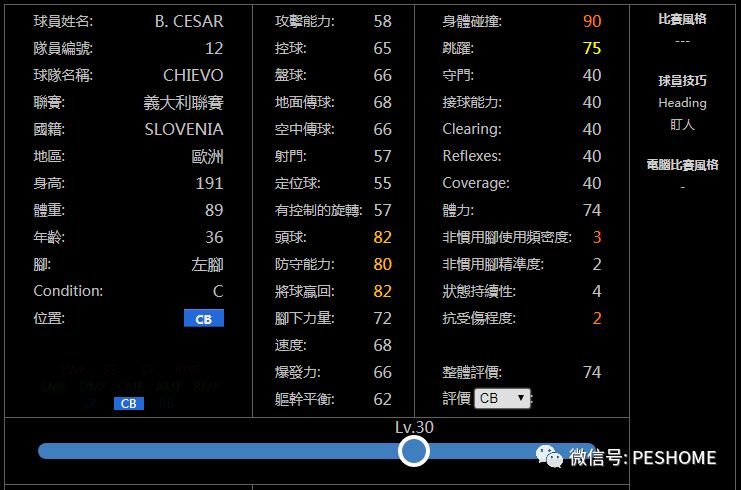Click the 狀態持續性 value 4

pos(597,291)
